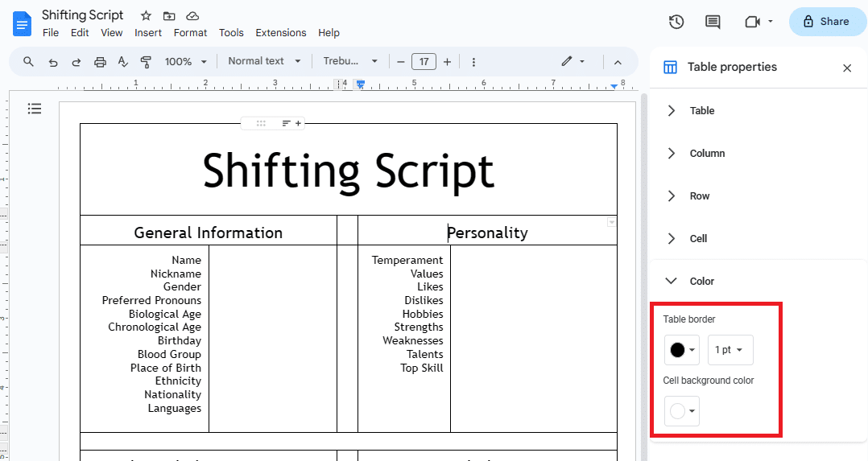Viewport: 868px width, 461px height.
Task: Add row with table plus icon
Action: point(298,123)
